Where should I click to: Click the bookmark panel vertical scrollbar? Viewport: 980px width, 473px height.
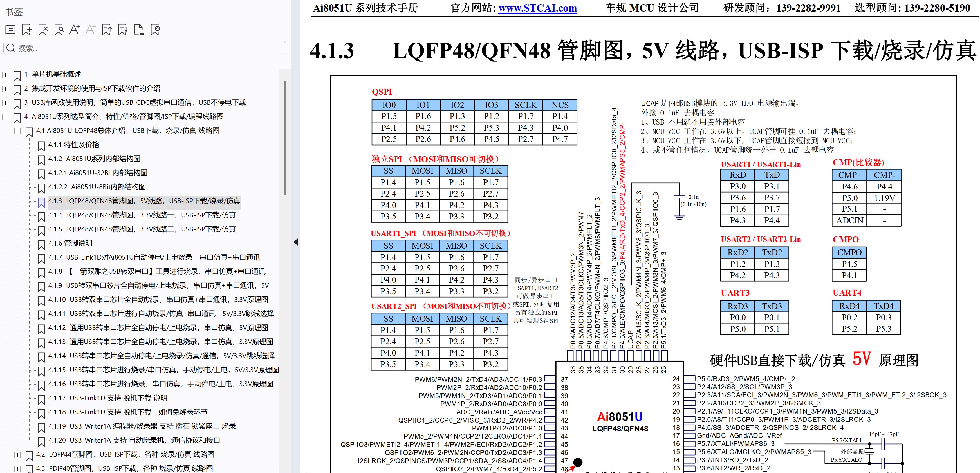(x=284, y=138)
